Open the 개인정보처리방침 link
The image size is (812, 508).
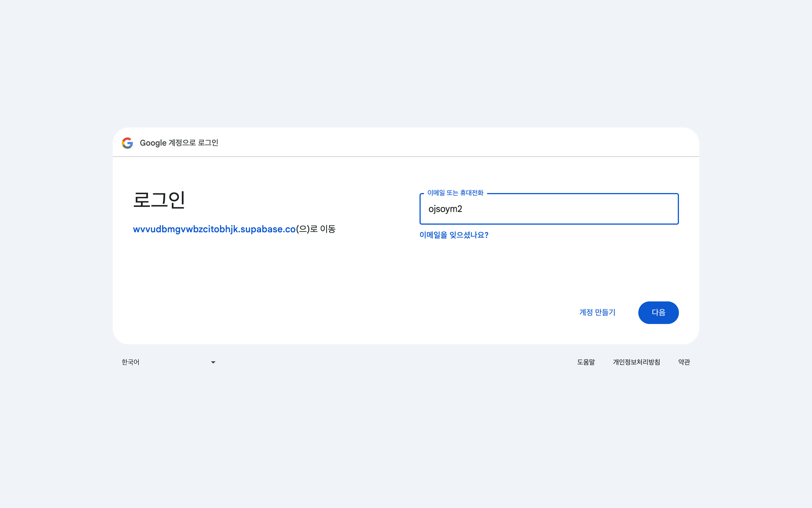click(x=637, y=362)
